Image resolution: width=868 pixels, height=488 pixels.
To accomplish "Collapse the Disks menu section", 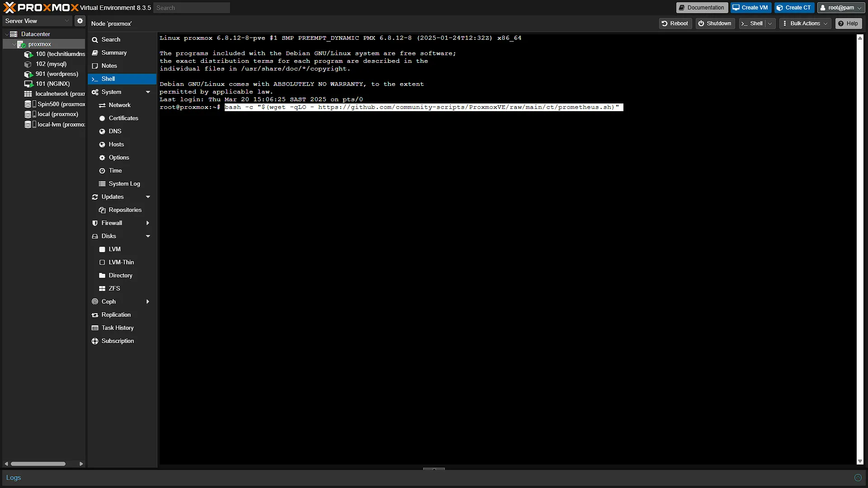I will click(x=148, y=236).
